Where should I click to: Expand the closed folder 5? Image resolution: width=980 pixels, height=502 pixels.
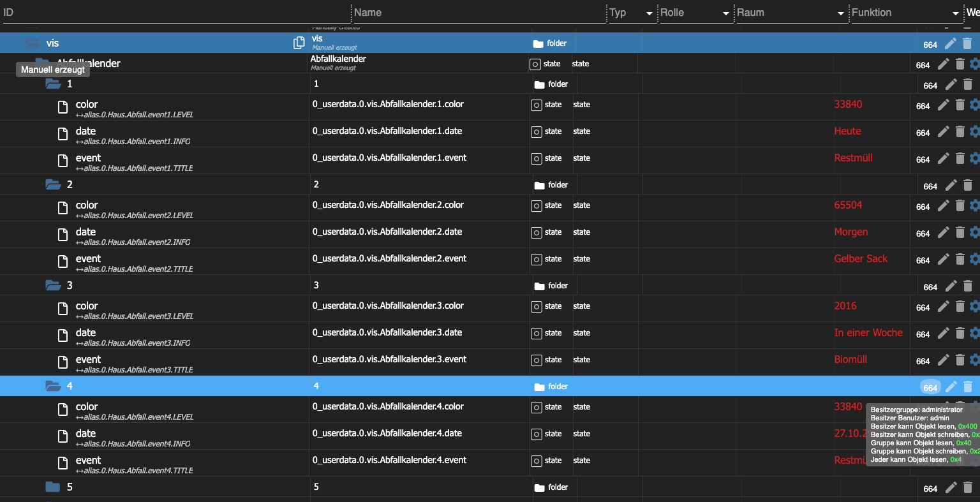(x=53, y=487)
